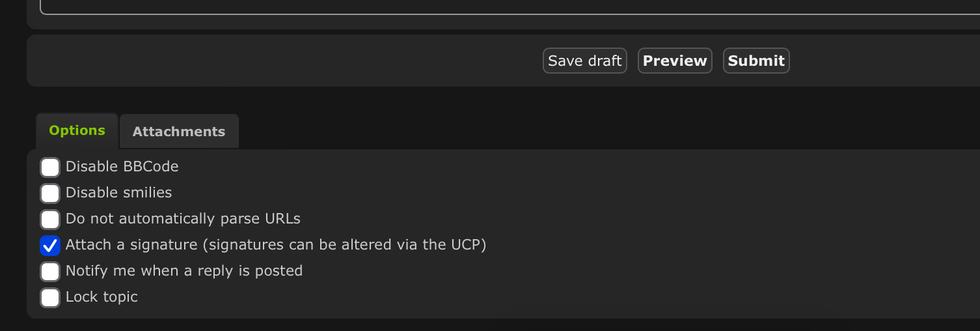
Task: Open the Attachments tab
Action: (x=179, y=132)
